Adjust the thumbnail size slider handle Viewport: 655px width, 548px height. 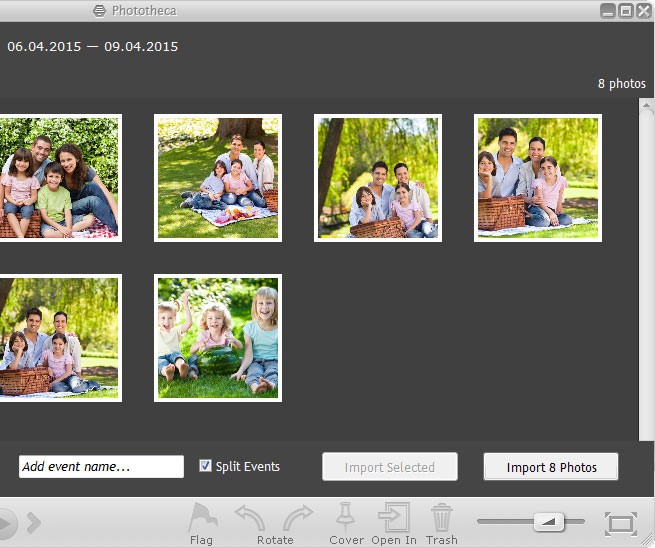click(549, 521)
